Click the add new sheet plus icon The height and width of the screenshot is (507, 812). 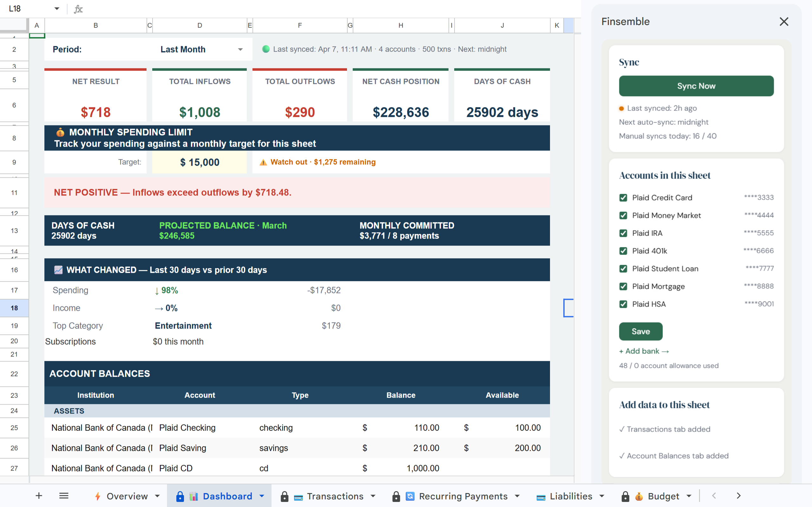tap(39, 496)
